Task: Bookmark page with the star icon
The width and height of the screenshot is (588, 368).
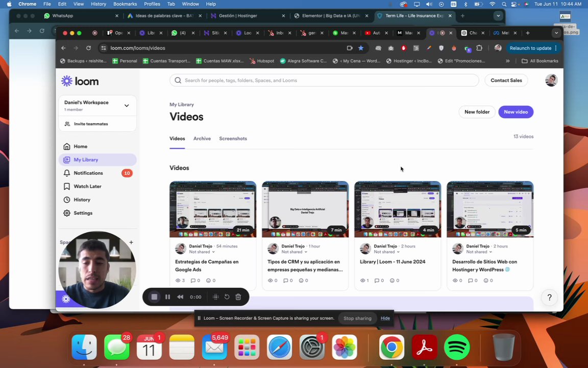Action: click(x=361, y=48)
